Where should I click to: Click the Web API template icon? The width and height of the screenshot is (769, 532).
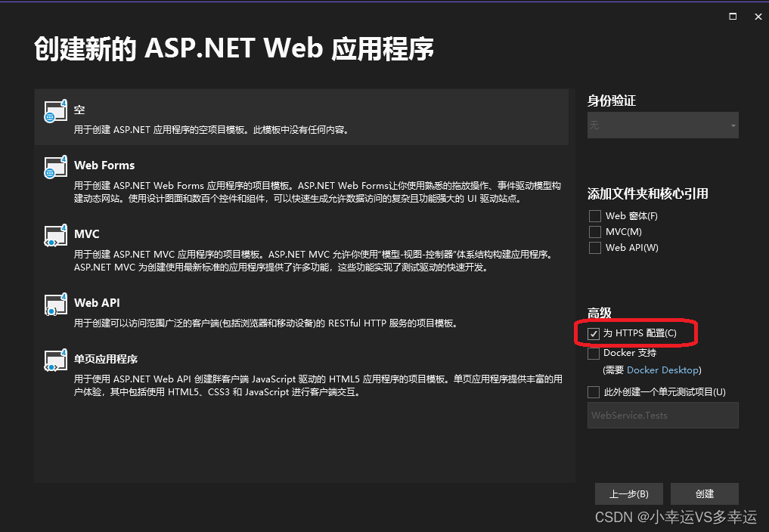point(55,305)
